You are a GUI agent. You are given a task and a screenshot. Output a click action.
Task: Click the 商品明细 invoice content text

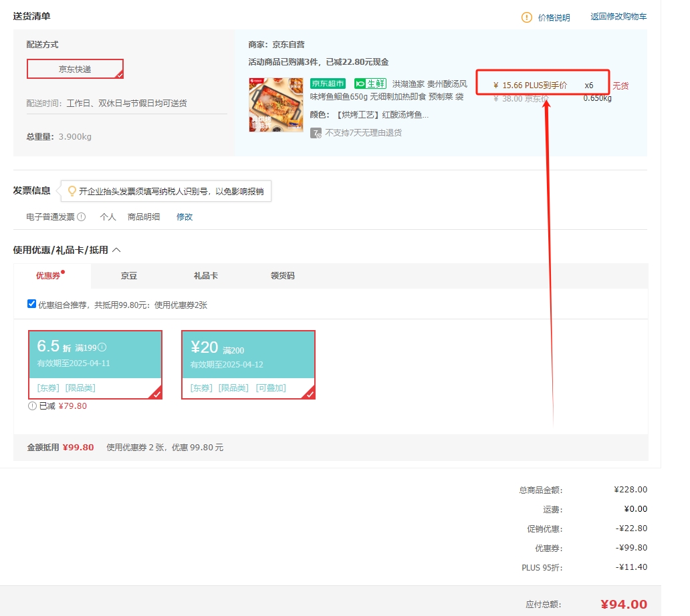tap(144, 216)
